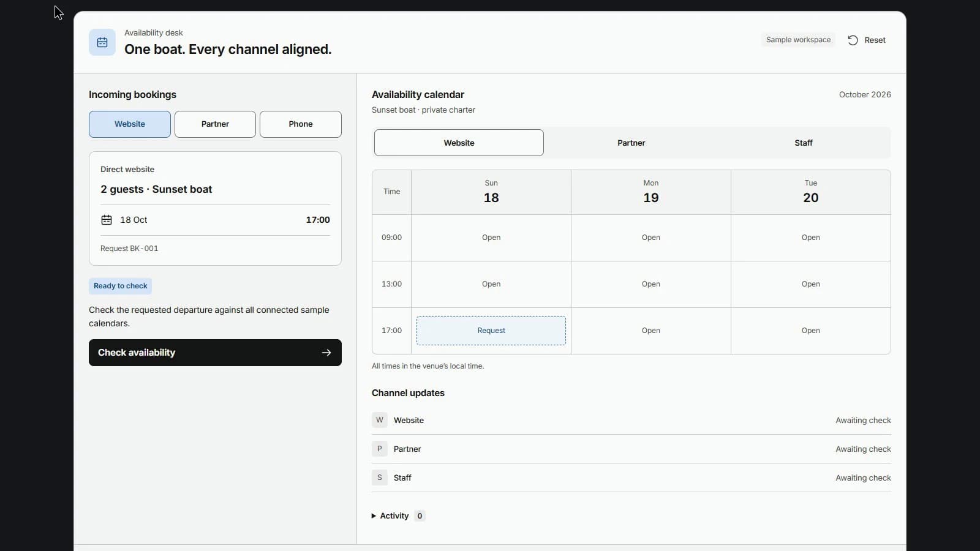Click the Open slot Tue 20 at 09:00
Viewport: 980px width, 551px height.
coord(811,238)
